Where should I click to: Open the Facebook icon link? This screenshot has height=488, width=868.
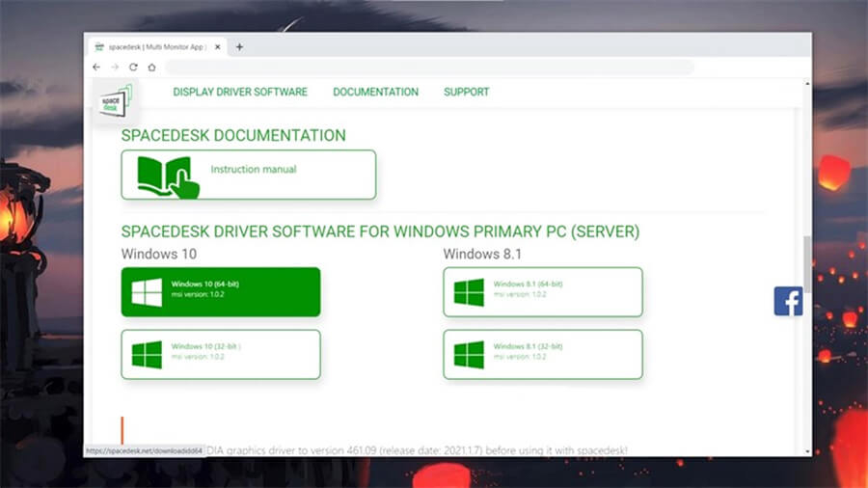coord(788,302)
